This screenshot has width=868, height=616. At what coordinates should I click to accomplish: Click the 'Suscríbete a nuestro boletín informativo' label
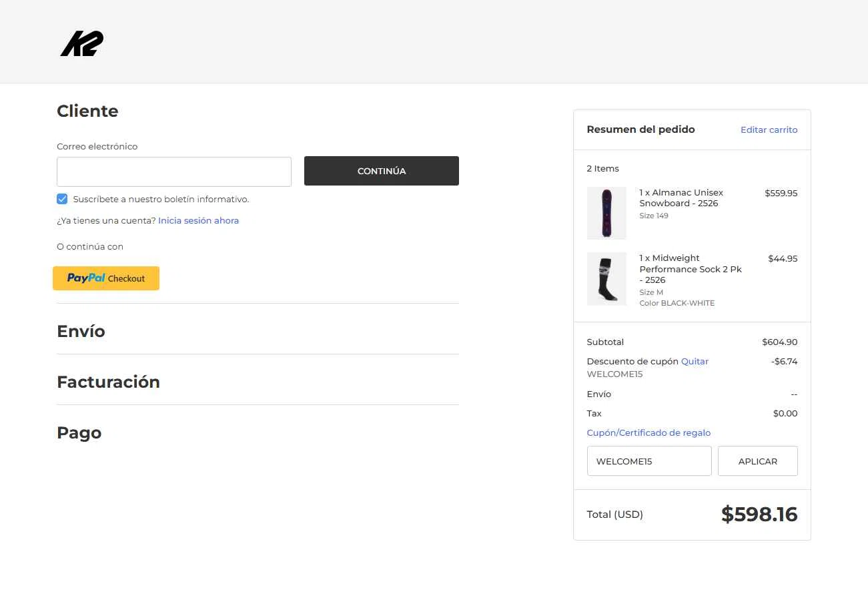[161, 199]
